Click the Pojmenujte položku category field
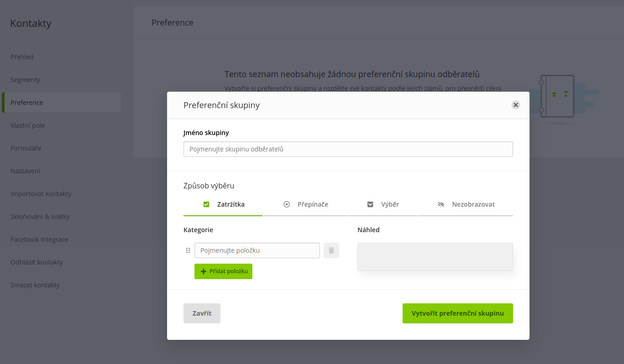 click(x=257, y=250)
